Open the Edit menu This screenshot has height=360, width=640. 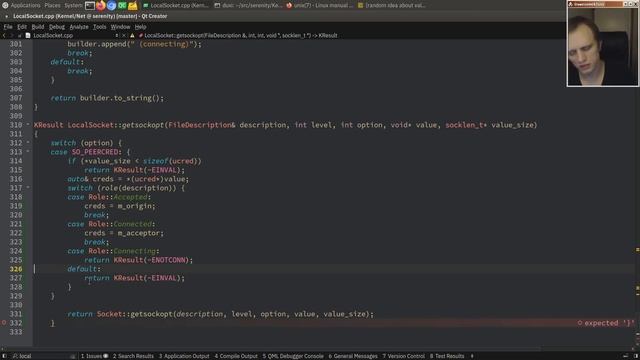tap(22, 27)
